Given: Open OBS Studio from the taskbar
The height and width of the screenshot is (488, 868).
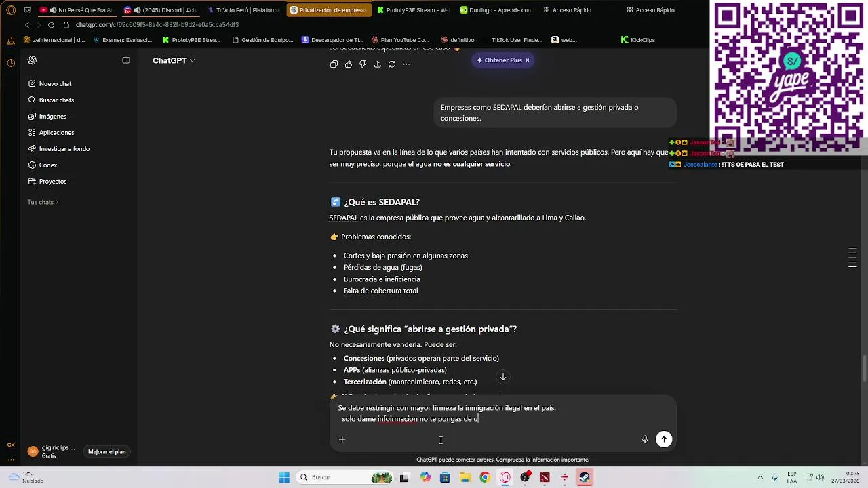Looking at the screenshot, I should 525,478.
